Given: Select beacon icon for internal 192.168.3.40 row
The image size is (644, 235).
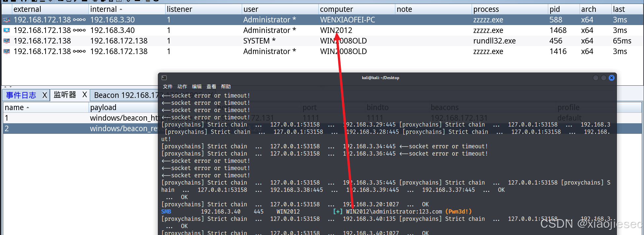Looking at the screenshot, I should [x=7, y=30].
